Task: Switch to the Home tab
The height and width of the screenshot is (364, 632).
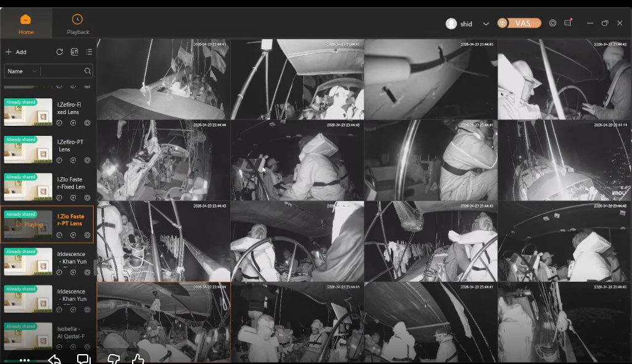Action: click(26, 24)
